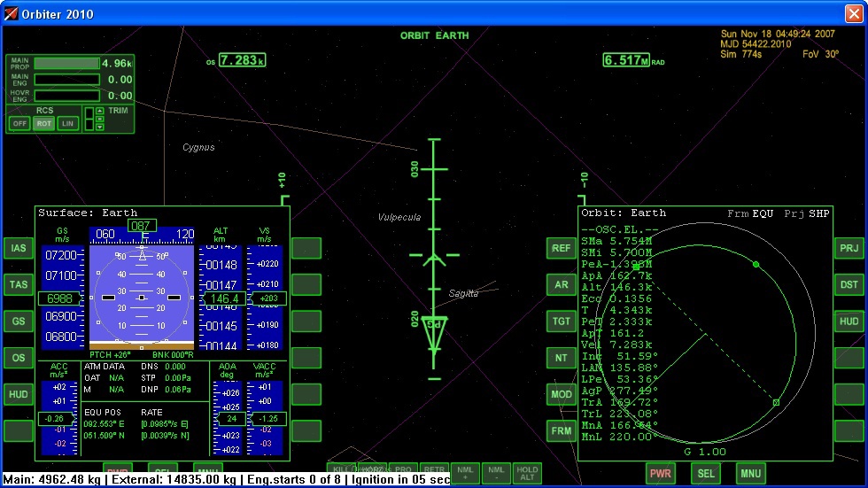Viewport: 868px width, 488px height.
Task: Click the ORBIT EARTH HUD mode label
Action: [435, 35]
